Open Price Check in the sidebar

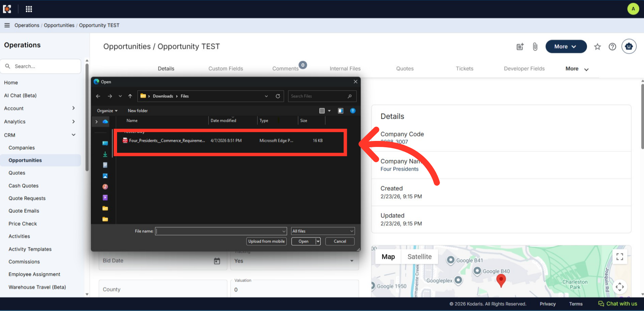22,224
